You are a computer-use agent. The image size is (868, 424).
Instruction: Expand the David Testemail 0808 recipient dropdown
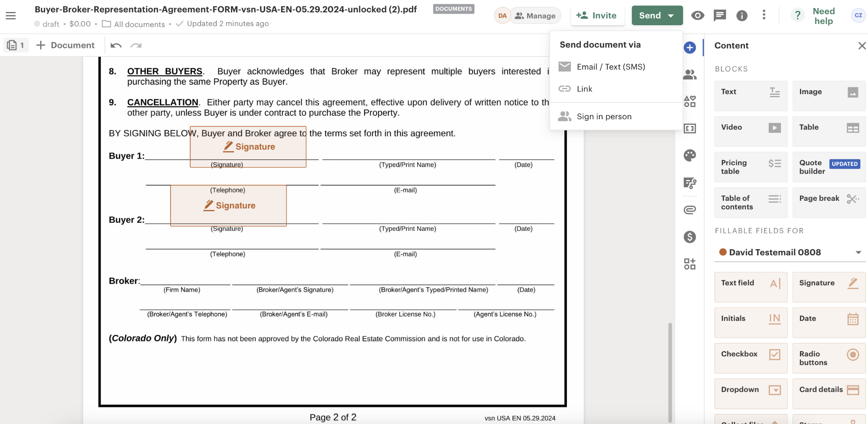[x=858, y=252]
